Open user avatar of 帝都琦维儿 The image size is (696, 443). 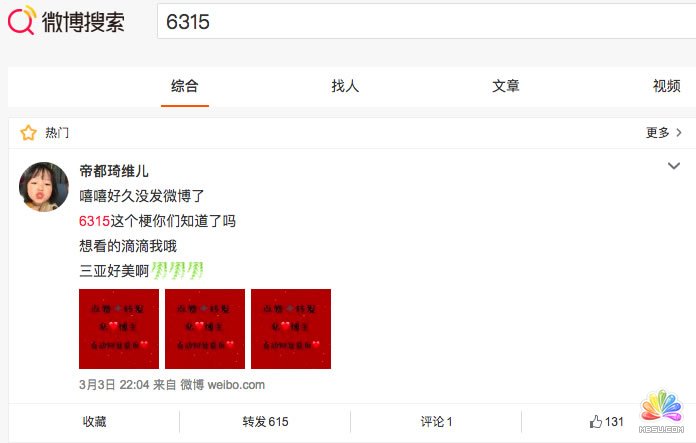[x=44, y=186]
